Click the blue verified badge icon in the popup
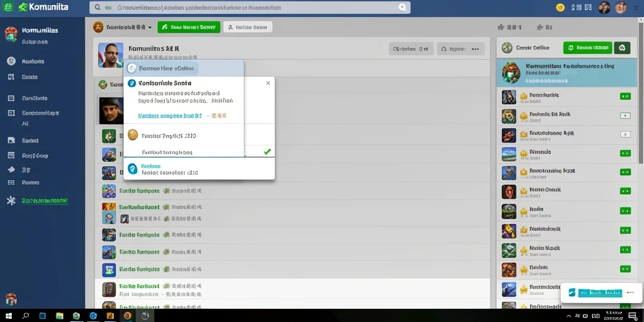 click(131, 84)
